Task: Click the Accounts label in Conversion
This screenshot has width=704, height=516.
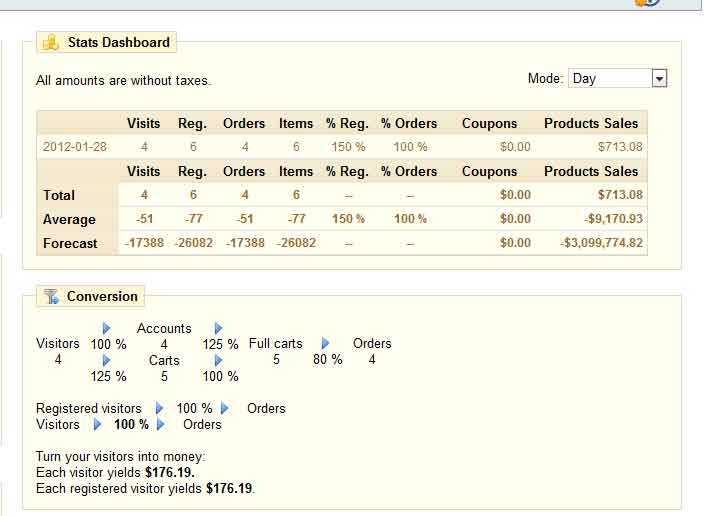Action: [164, 328]
